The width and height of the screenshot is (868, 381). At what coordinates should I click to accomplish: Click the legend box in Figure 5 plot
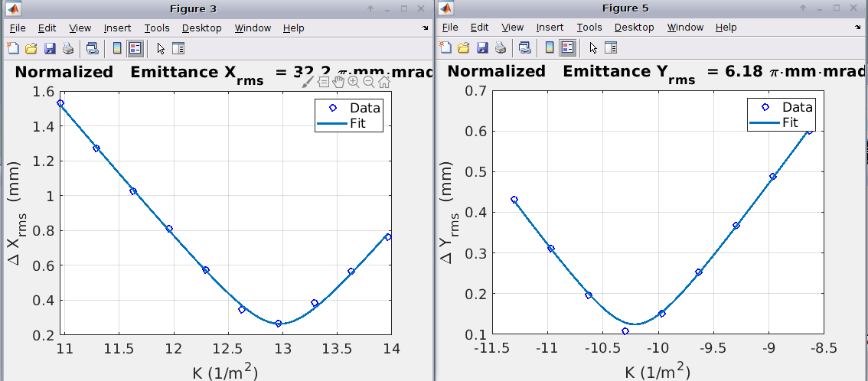[780, 115]
